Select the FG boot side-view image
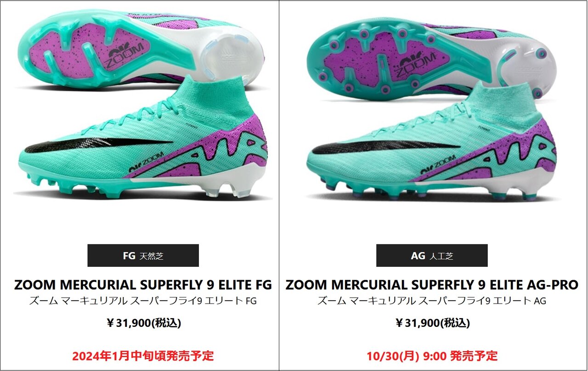Viewport: 588px width, 371px height. click(x=142, y=138)
